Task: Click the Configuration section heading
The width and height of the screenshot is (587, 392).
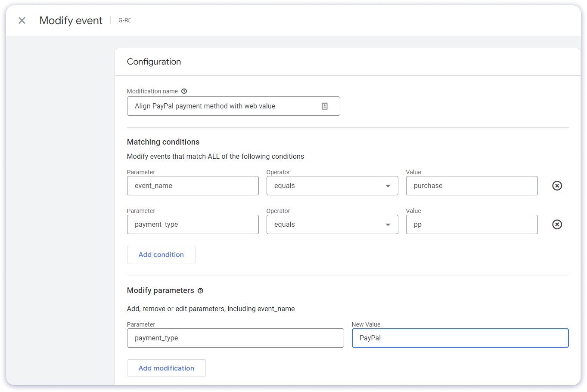Action: (x=154, y=62)
